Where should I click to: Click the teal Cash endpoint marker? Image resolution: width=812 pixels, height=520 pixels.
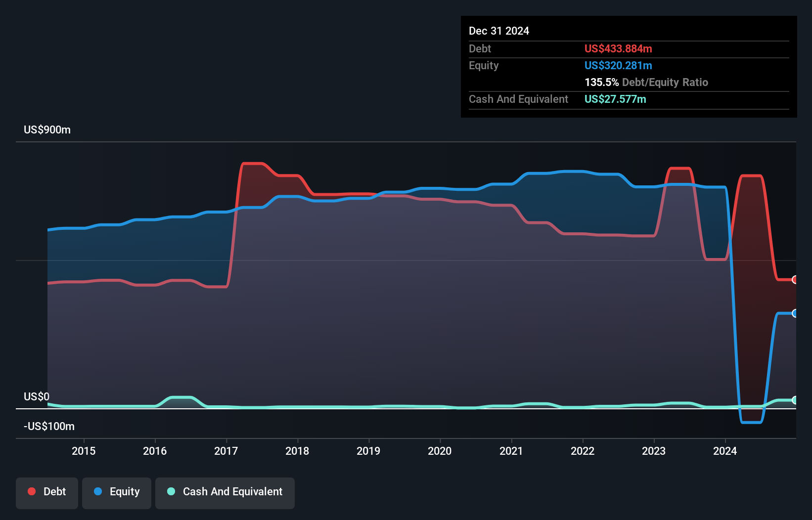[x=795, y=400]
